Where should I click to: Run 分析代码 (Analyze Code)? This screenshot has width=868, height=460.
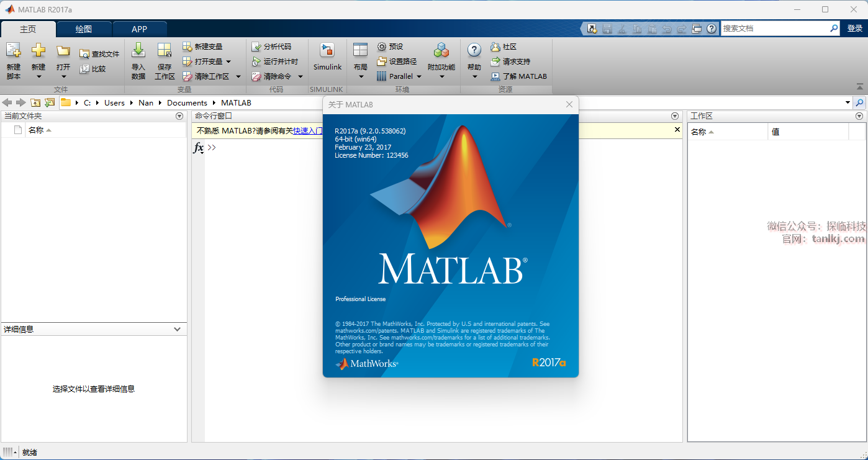point(271,47)
